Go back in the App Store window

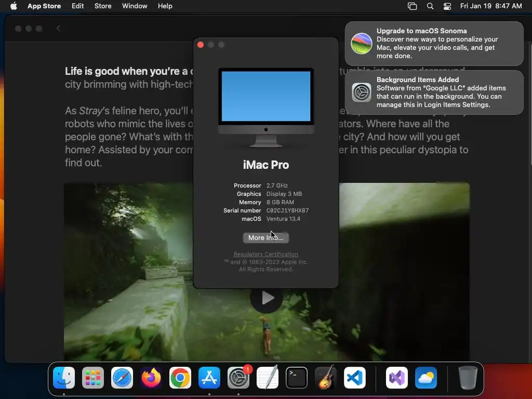58,29
